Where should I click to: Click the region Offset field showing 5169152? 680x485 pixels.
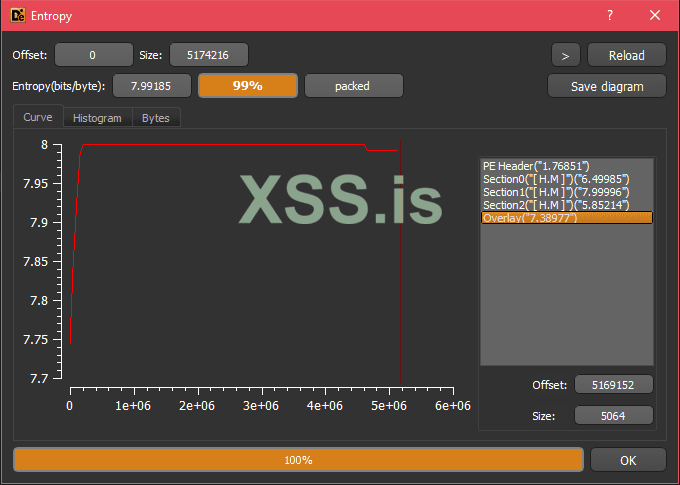tap(614, 384)
